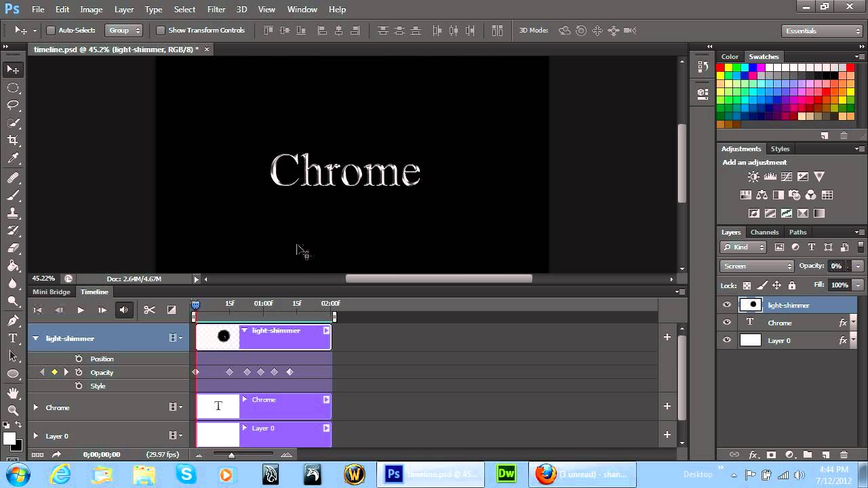Open the layer style fx menu at the bottom of Layers
Viewport: 868px width, 488px height.
pyautogui.click(x=753, y=455)
